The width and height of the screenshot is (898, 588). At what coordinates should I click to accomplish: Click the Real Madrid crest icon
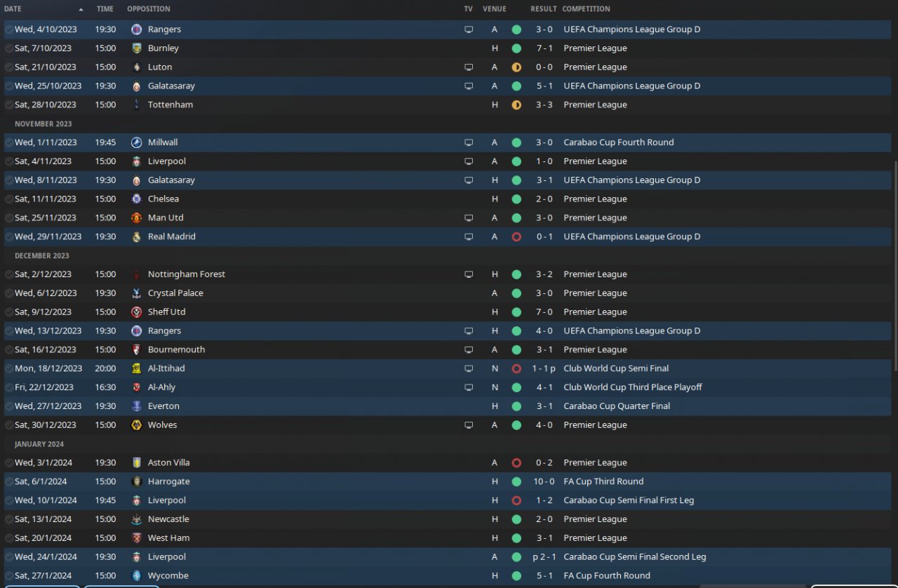pos(136,236)
